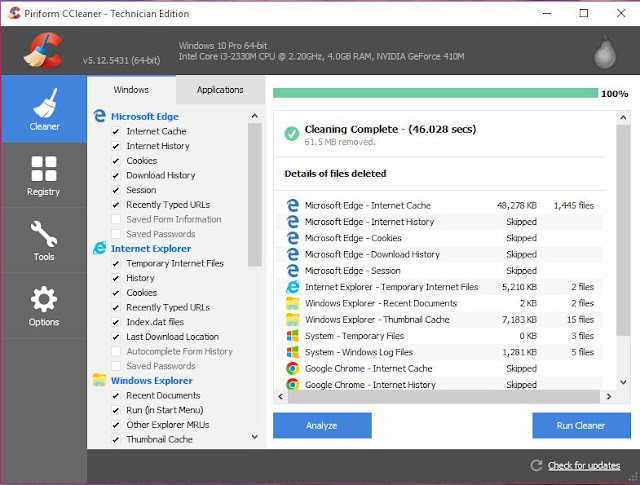Click the Piriform pear icon
The image size is (640, 485).
click(x=605, y=51)
